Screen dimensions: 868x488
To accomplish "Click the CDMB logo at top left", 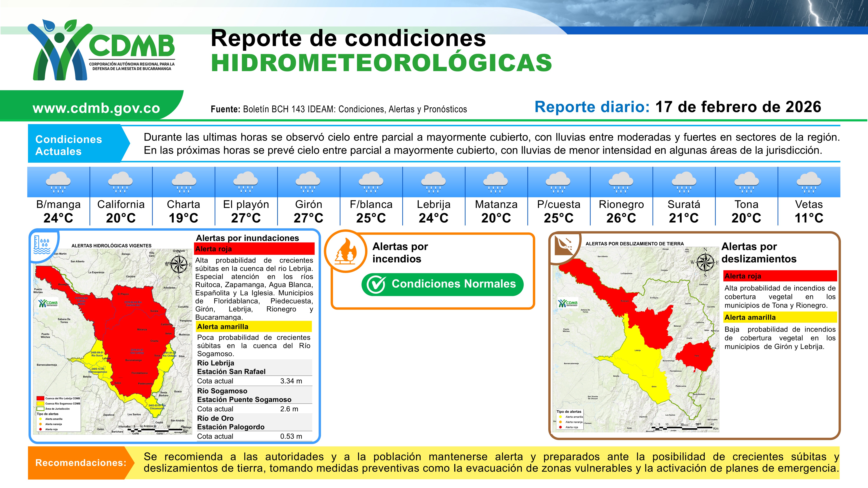I will coord(101,50).
